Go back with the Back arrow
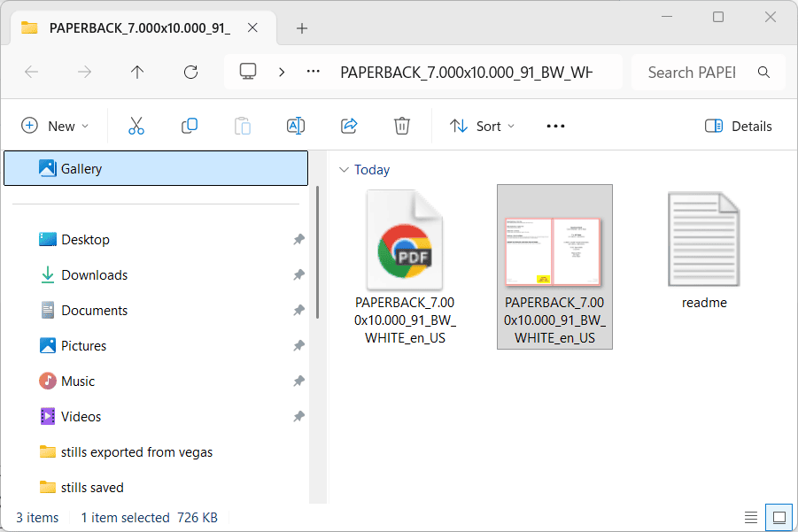Viewport: 798px width, 532px height. (32, 73)
